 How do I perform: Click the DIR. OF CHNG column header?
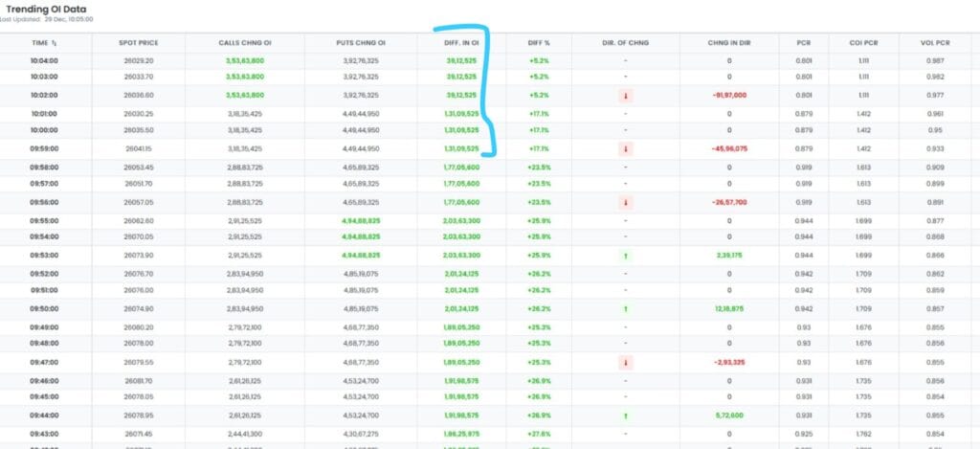point(625,43)
